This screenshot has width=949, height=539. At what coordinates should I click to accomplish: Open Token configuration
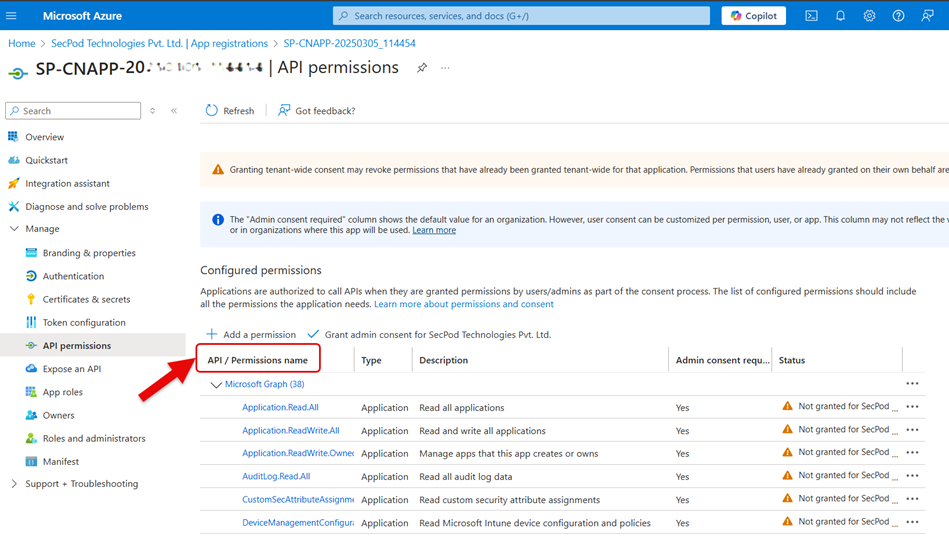[84, 322]
